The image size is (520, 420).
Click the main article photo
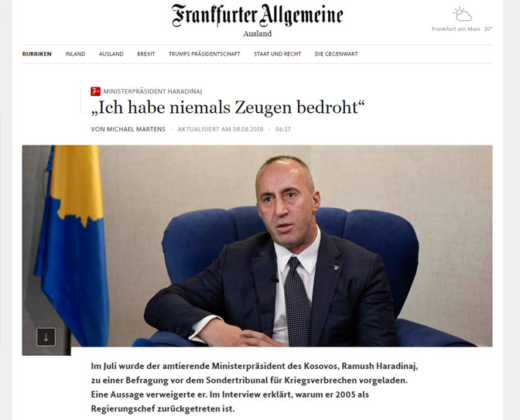258,246
